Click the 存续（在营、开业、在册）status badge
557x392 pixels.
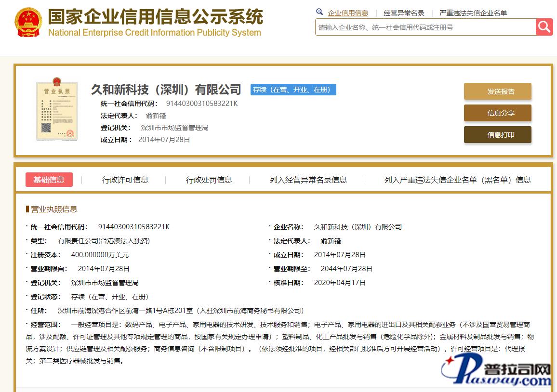(x=293, y=90)
